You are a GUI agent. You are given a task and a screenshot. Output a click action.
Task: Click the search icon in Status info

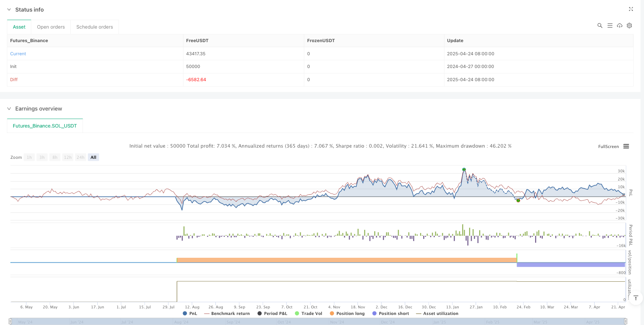tap(600, 26)
